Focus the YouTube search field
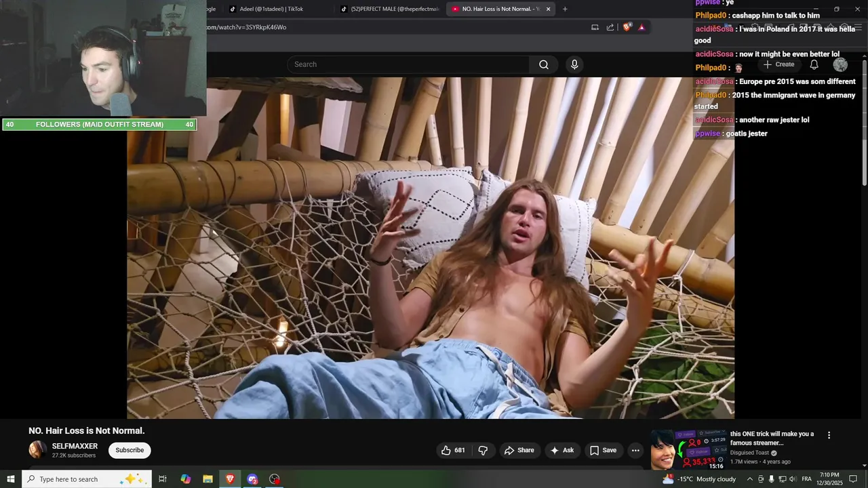Image resolution: width=868 pixels, height=488 pixels. coord(408,64)
